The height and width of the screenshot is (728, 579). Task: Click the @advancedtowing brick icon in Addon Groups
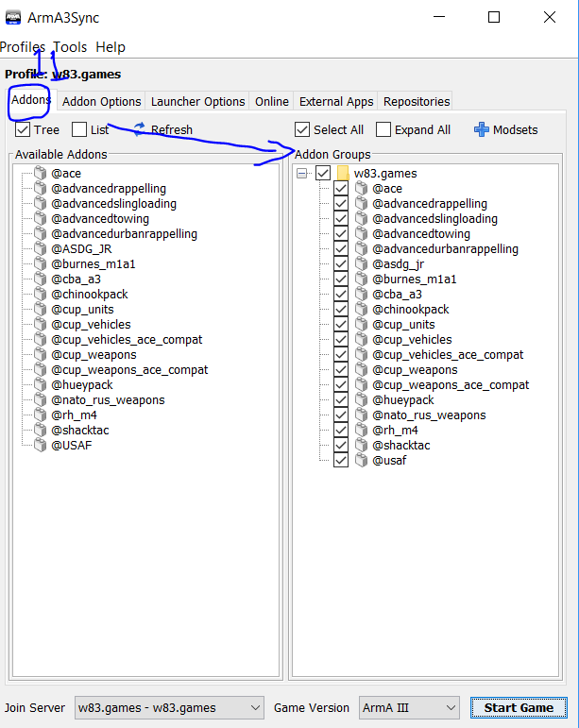pyautogui.click(x=361, y=233)
